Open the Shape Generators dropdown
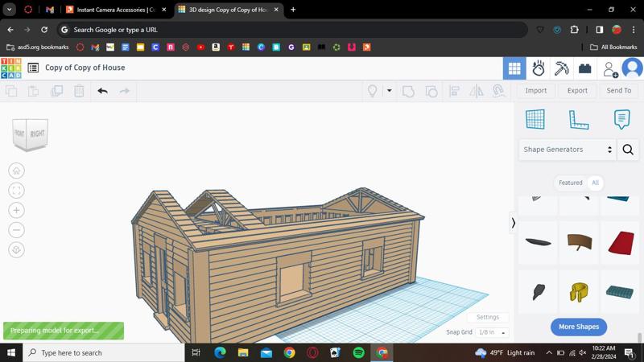Image resolution: width=644 pixels, height=362 pixels. tap(568, 150)
